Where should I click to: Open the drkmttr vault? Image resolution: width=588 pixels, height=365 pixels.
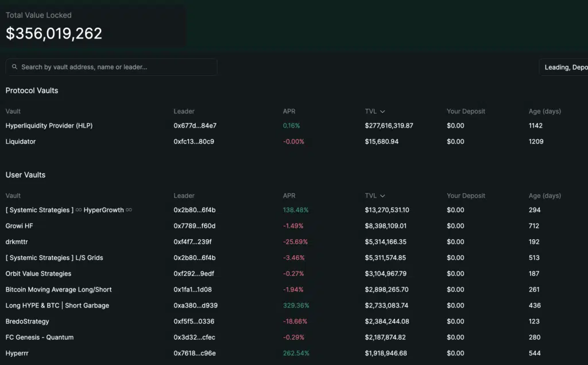pos(294,242)
